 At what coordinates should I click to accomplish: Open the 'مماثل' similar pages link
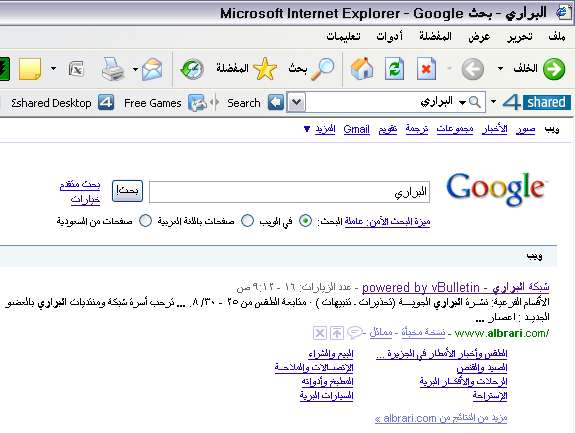point(381,332)
